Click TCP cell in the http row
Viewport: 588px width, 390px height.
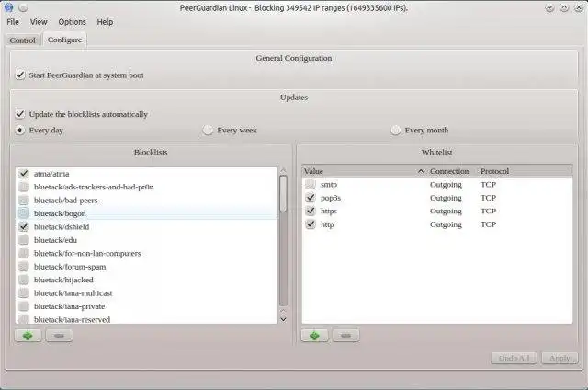(488, 224)
